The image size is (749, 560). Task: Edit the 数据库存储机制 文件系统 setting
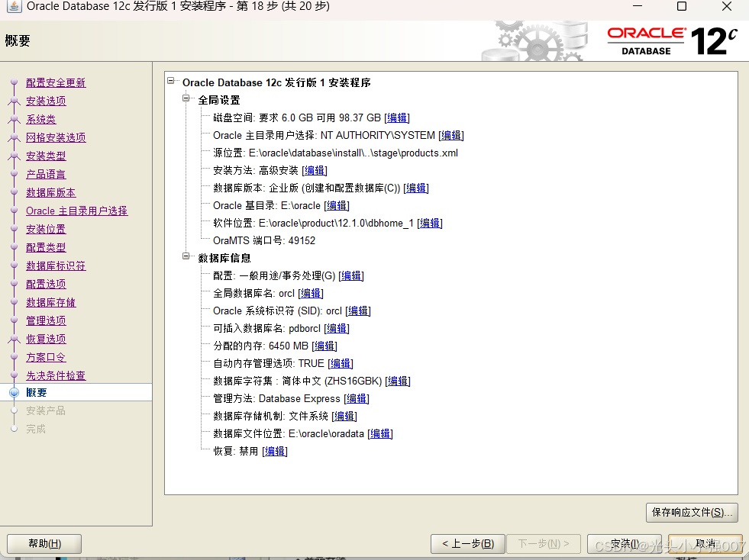click(x=344, y=417)
